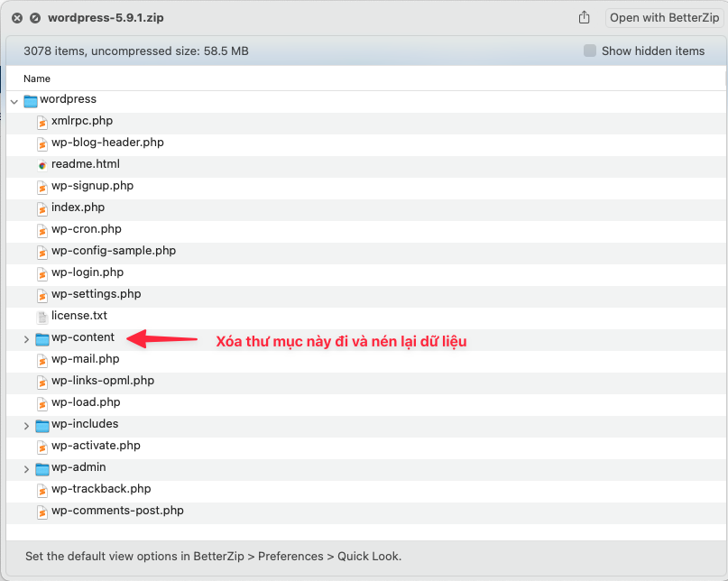The image size is (728, 581).
Task: Click the wp-load.php file icon
Action: [x=42, y=404]
